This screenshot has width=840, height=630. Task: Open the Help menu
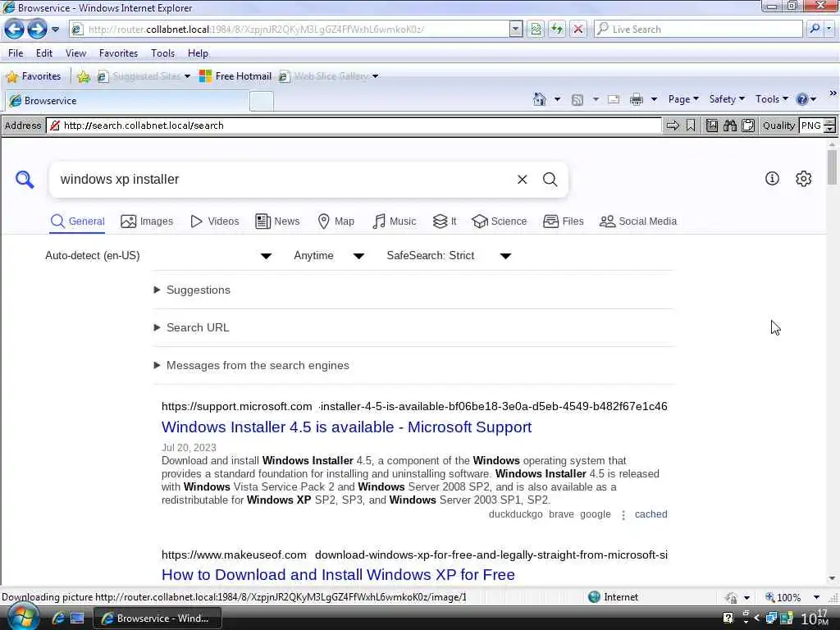(x=198, y=53)
